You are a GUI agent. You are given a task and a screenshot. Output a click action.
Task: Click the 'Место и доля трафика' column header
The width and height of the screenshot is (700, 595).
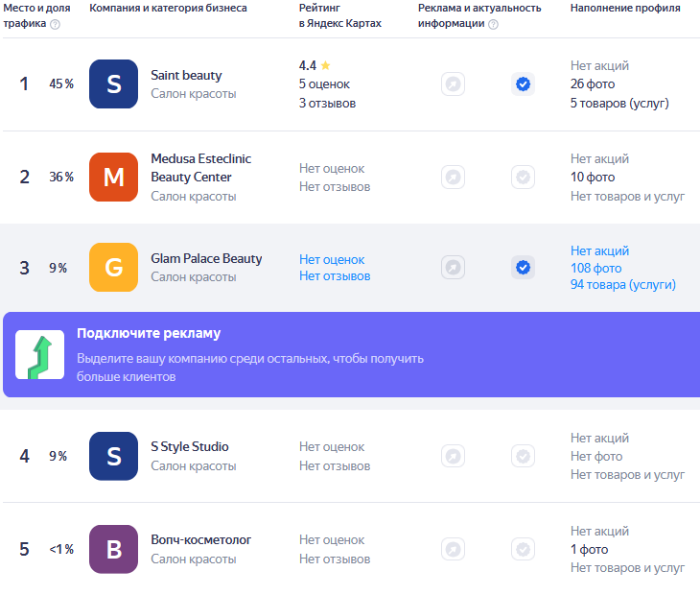coord(36,15)
